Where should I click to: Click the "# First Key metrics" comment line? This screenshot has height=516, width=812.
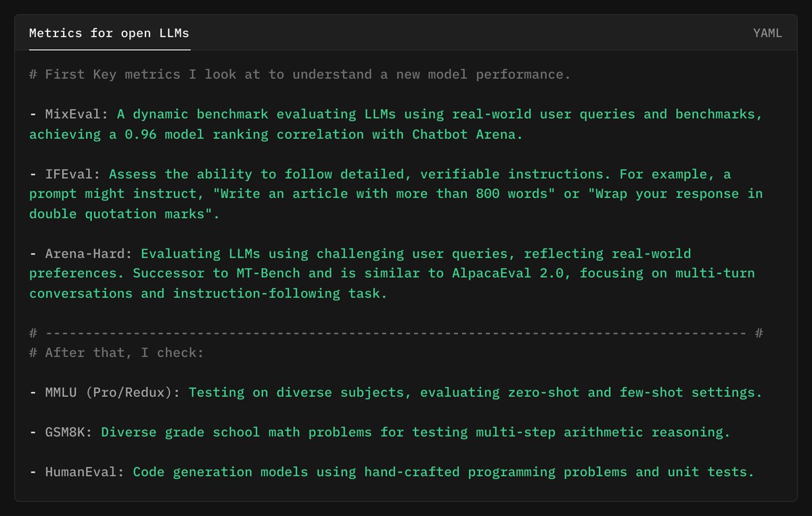[x=300, y=74]
